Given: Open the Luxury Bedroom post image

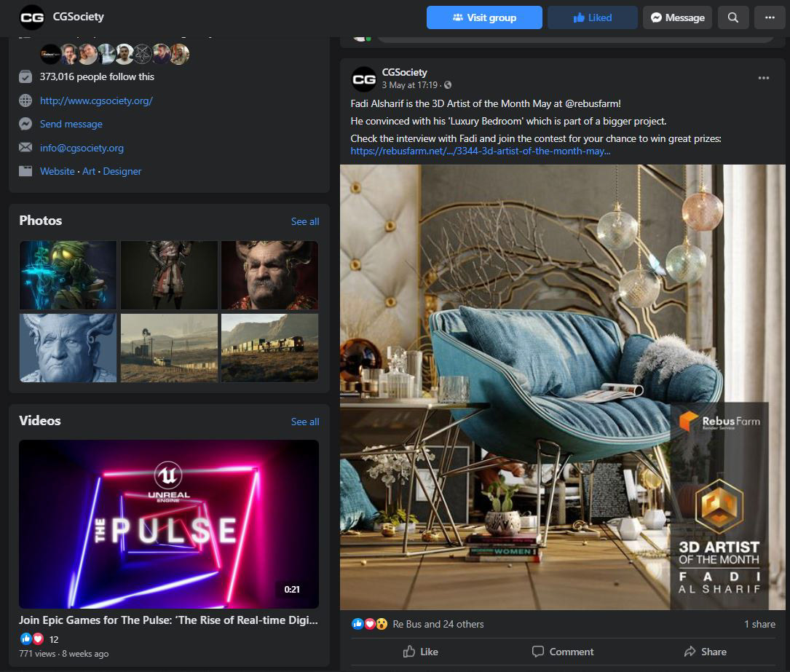Looking at the screenshot, I should (x=562, y=387).
